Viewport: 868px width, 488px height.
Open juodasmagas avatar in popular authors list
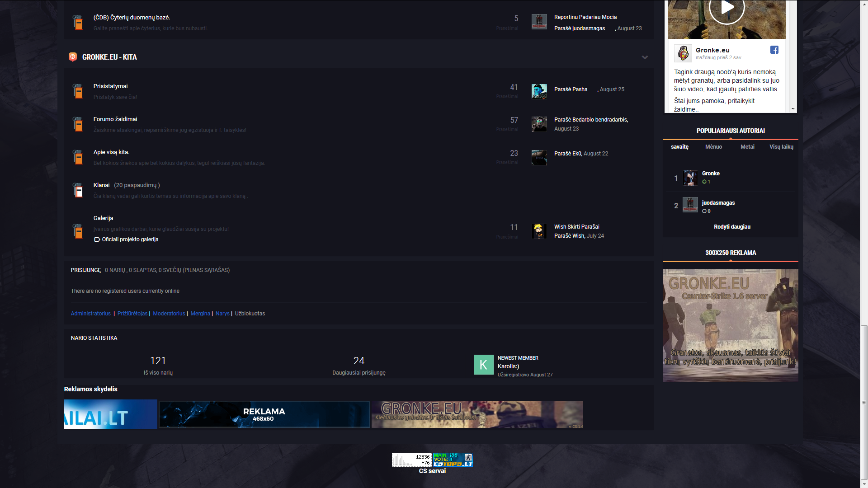pos(690,205)
